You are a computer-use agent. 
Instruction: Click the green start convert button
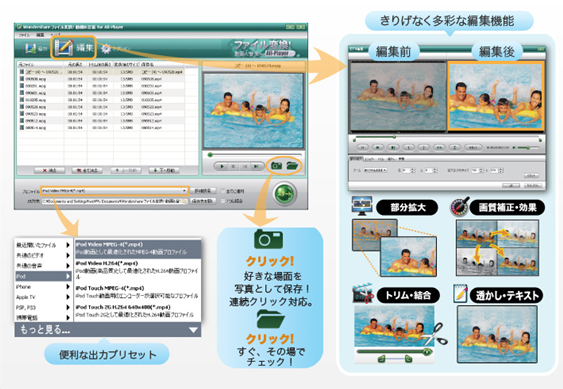(x=285, y=194)
